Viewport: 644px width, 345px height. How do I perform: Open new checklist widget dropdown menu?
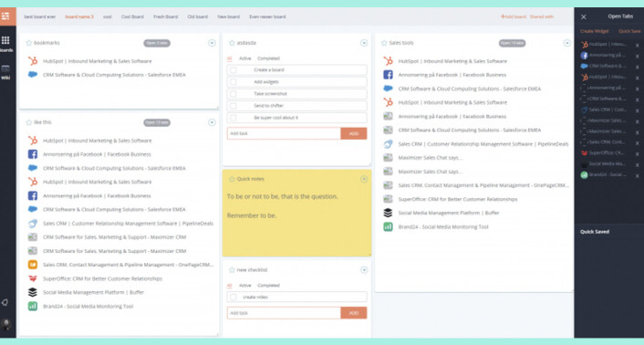[x=364, y=270]
